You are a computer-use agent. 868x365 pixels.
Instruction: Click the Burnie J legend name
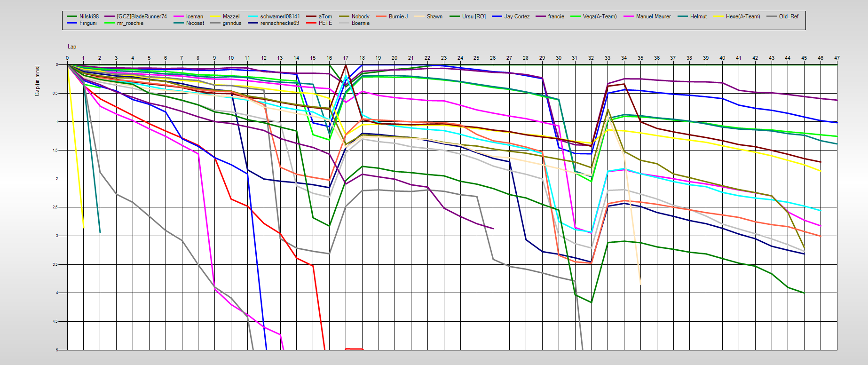398,16
